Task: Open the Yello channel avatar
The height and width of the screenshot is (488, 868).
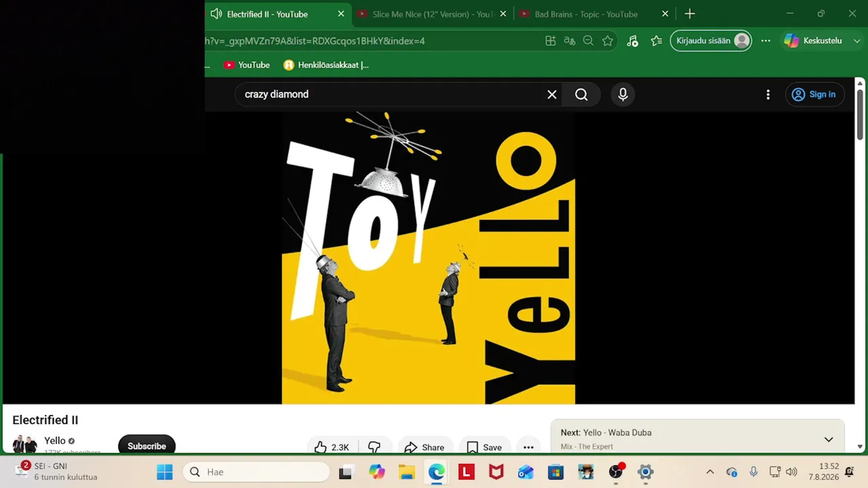Action: pos(25,444)
